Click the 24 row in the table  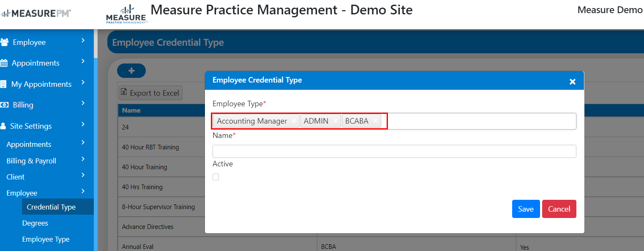point(126,127)
